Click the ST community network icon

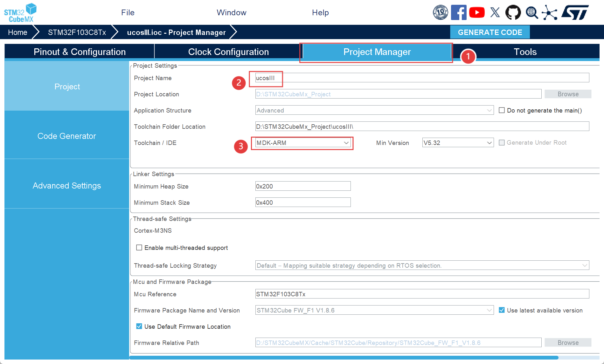click(x=550, y=12)
